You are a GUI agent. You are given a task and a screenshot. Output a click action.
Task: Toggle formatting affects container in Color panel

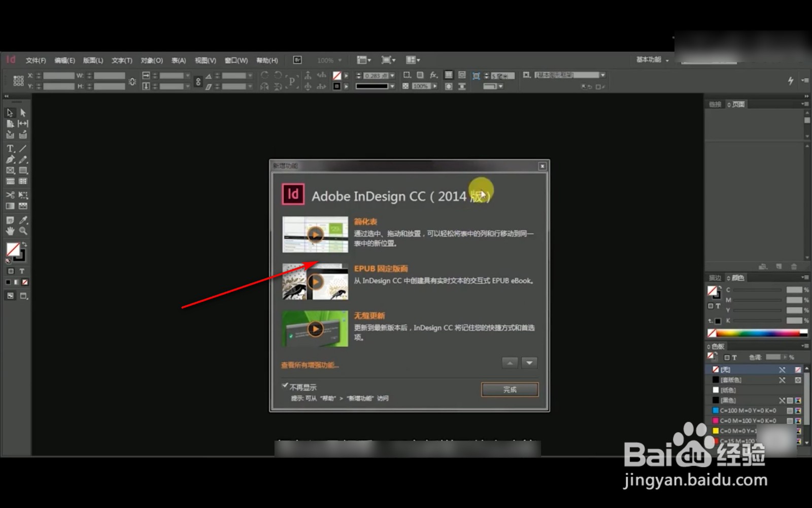[711, 306]
